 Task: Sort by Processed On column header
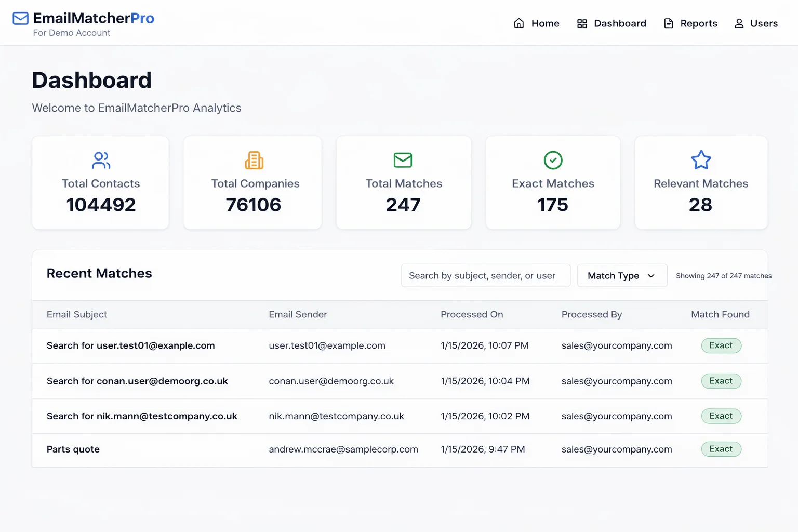472,314
